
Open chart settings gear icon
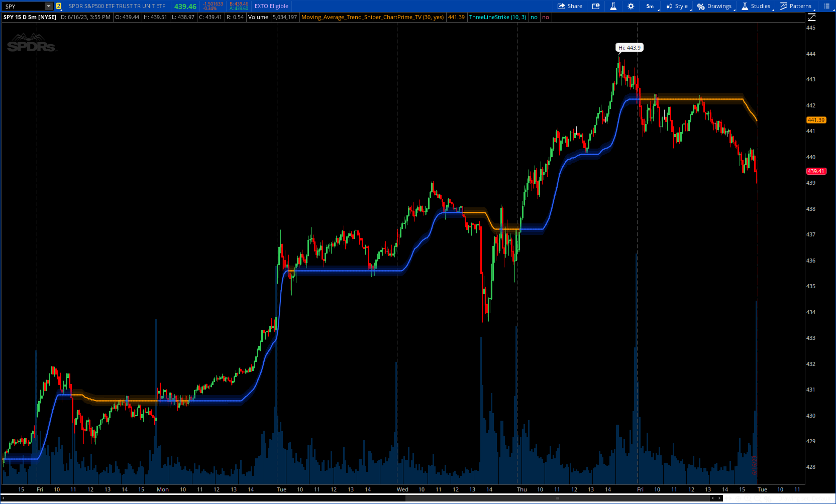click(631, 6)
